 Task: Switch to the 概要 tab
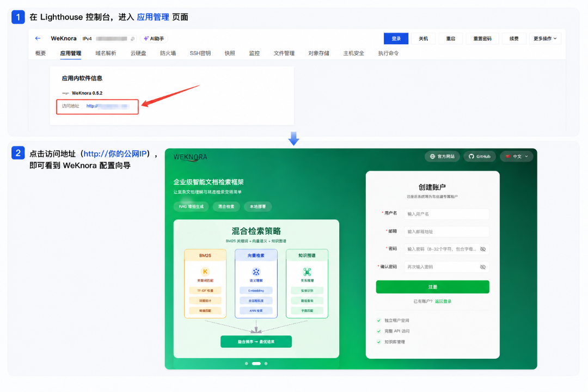click(40, 53)
